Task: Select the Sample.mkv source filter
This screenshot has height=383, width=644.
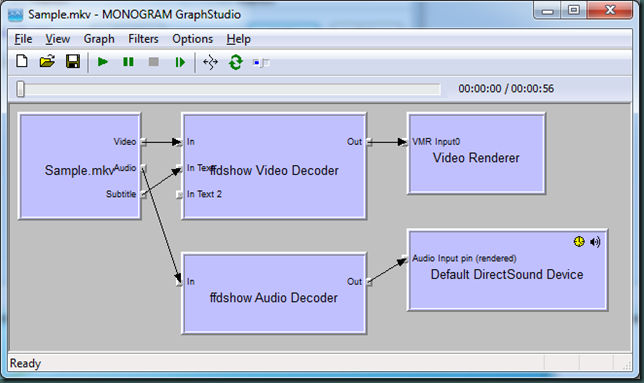Action: [x=80, y=166]
